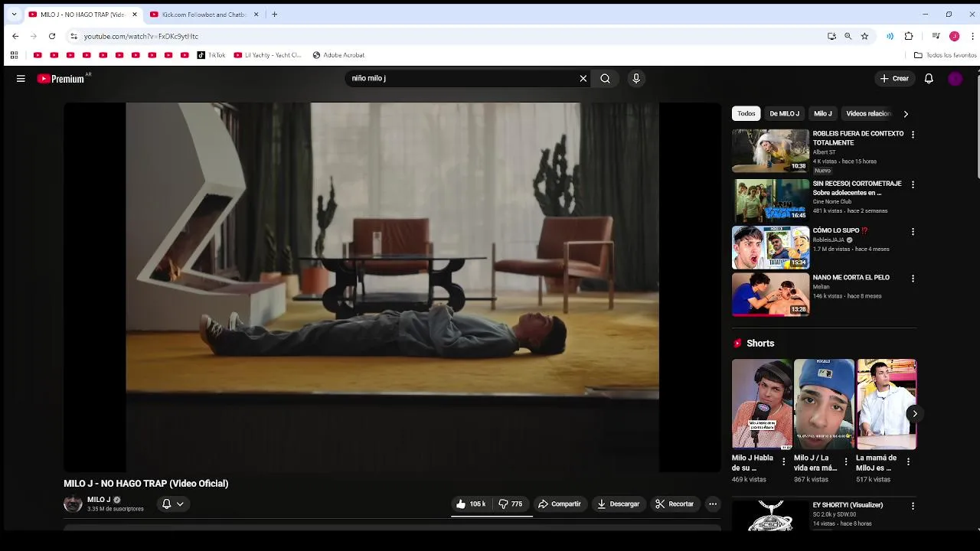Click the video player to pause
Screen dimensions: 980x551
pyautogui.click(x=392, y=287)
